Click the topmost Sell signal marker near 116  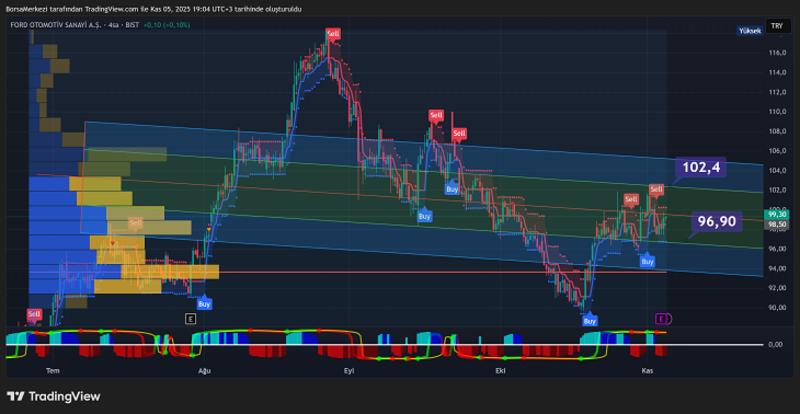pos(333,34)
